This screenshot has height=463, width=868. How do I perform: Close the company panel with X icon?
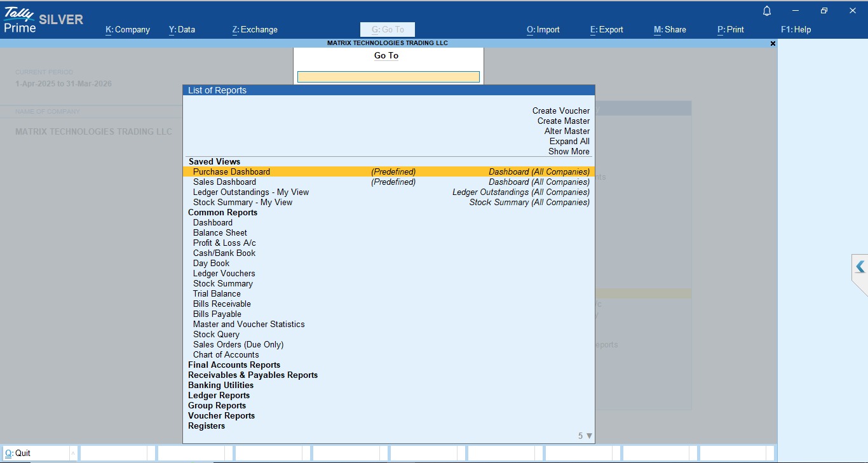(773, 44)
